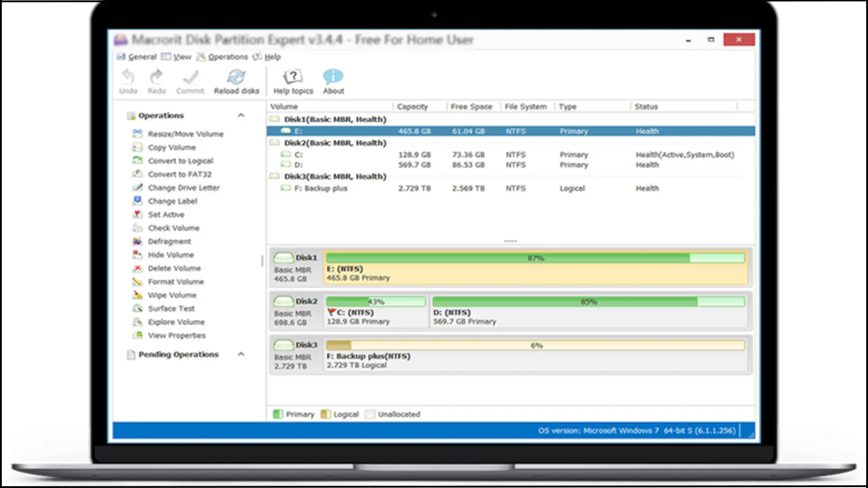Screen dimensions: 868x488
Task: Select Convert to FAT32 operation
Action: point(172,174)
